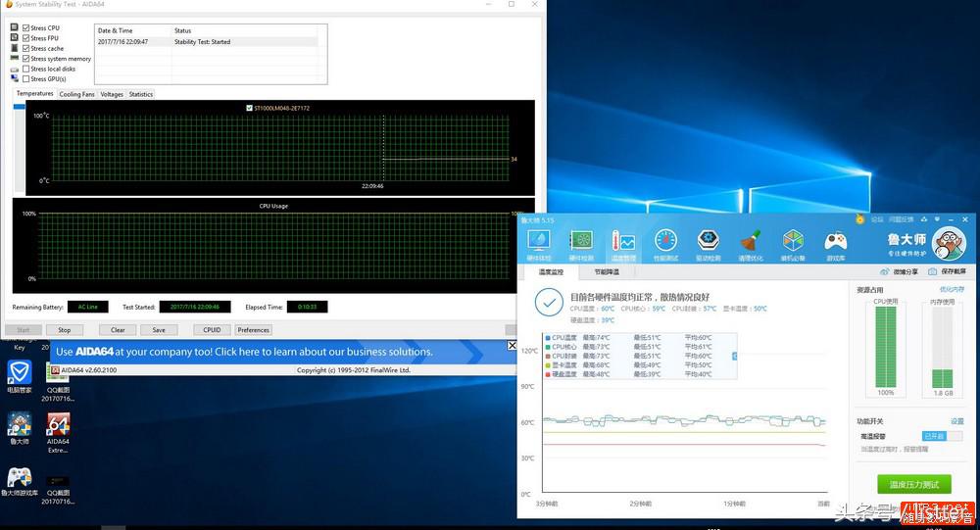Switch to the Cooling Fans tab
The height and width of the screenshot is (530, 980).
point(77,94)
